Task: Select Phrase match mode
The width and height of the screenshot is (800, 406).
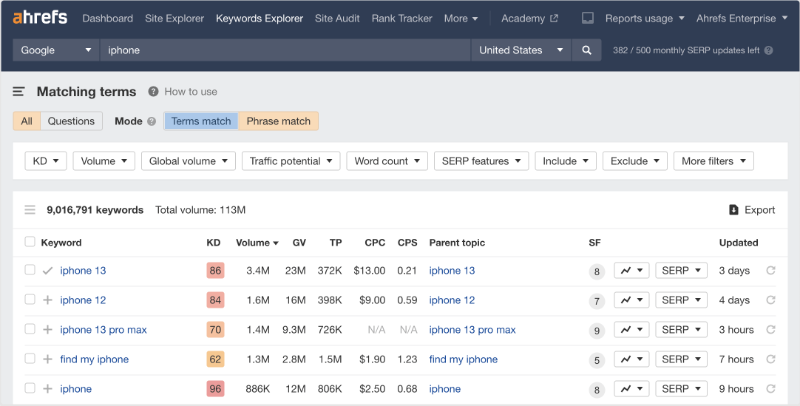Action: [x=279, y=121]
